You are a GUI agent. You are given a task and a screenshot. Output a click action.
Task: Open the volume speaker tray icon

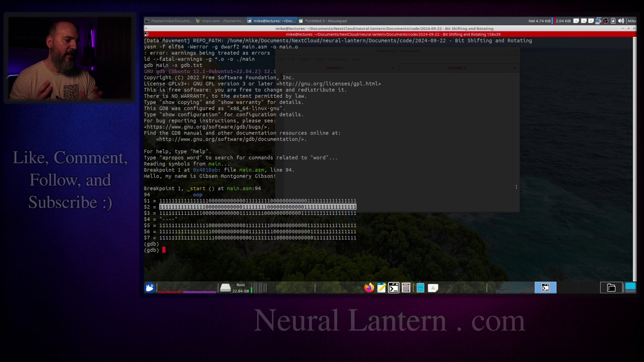click(621, 21)
